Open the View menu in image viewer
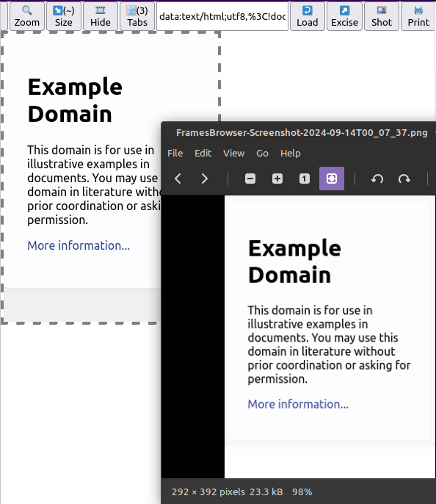 (x=233, y=154)
